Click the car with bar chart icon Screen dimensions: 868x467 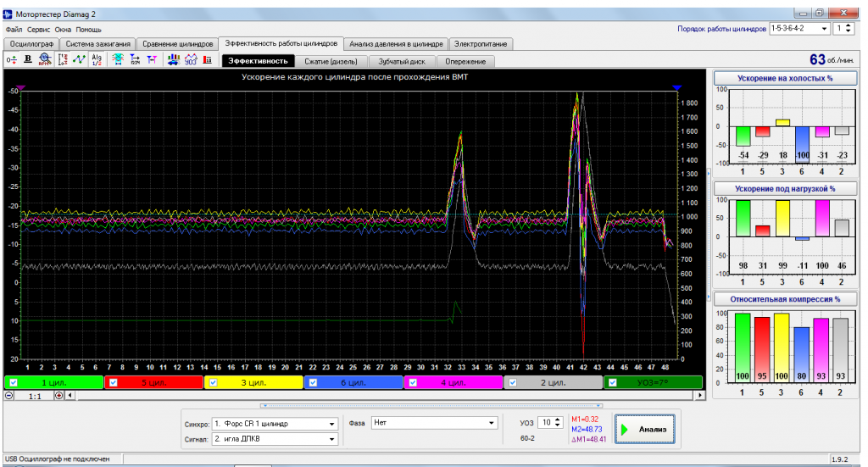[174, 60]
